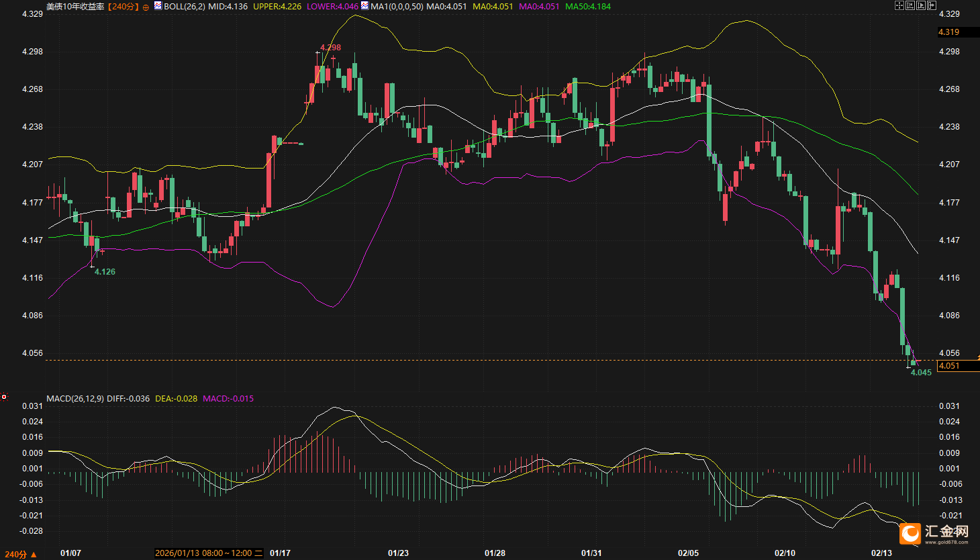Click the jump-to-start chart axis icon
Screen dimensions: 980x560
(910, 5)
